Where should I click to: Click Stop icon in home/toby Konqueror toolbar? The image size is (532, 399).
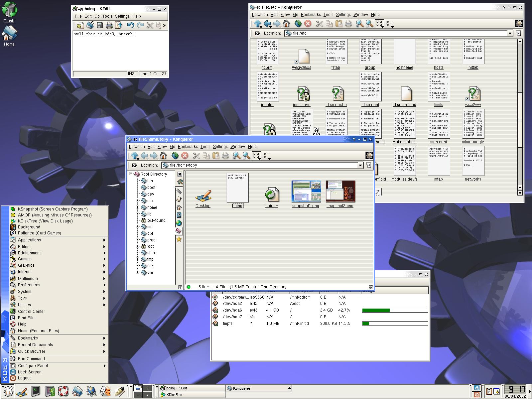(x=185, y=156)
